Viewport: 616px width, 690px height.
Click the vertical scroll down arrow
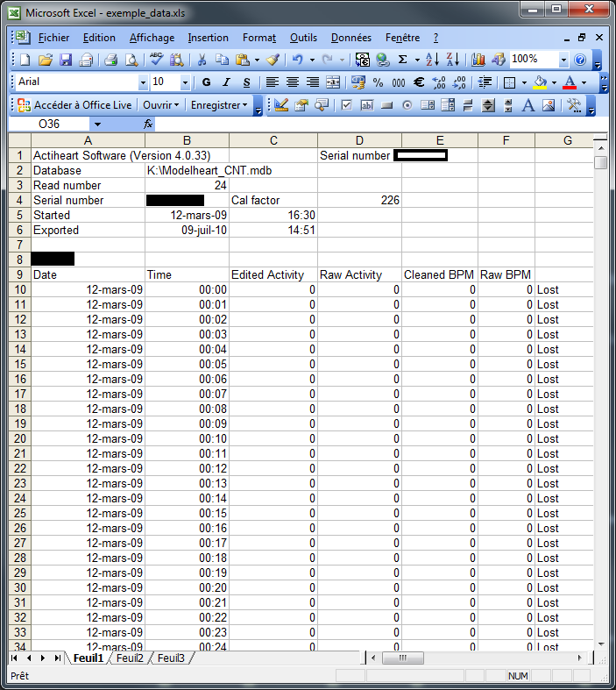[x=601, y=644]
